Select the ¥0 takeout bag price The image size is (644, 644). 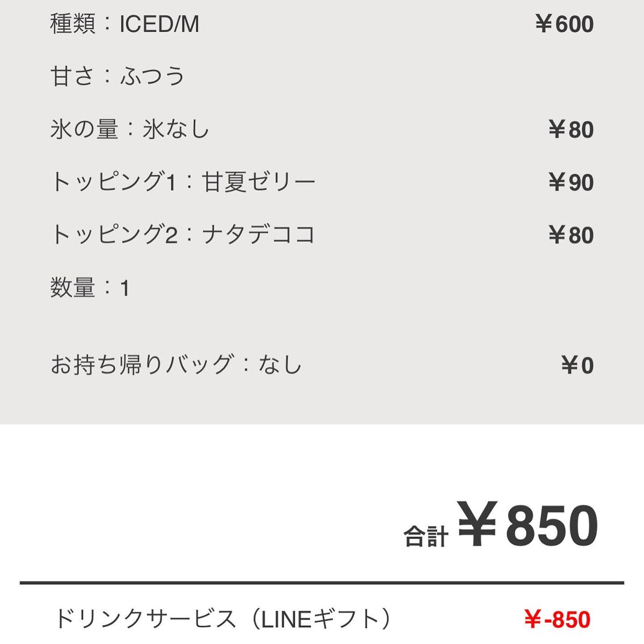click(x=577, y=365)
